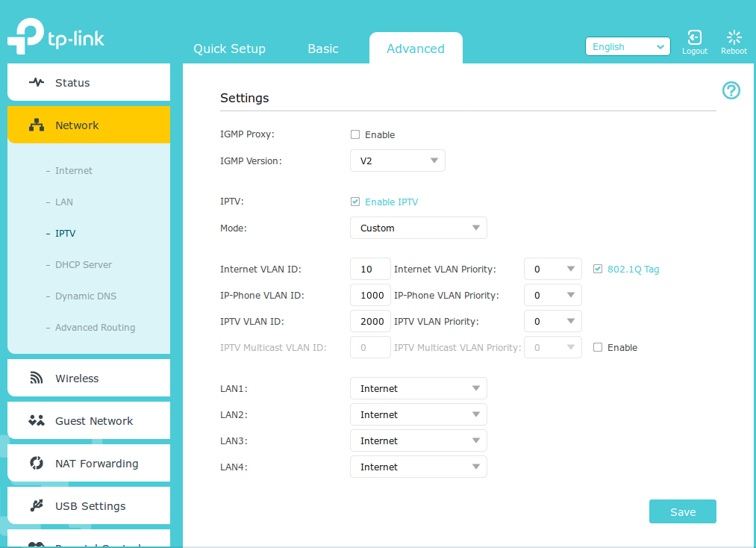The height and width of the screenshot is (548, 756).
Task: Click the IPTV VLAN ID field
Action: point(370,321)
